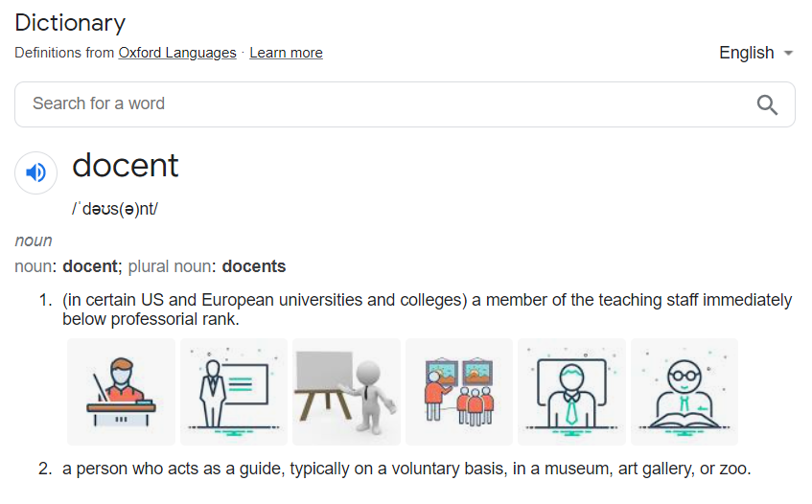Select the man-in-tie portrait thumbnail
The image size is (812, 504).
point(571,392)
